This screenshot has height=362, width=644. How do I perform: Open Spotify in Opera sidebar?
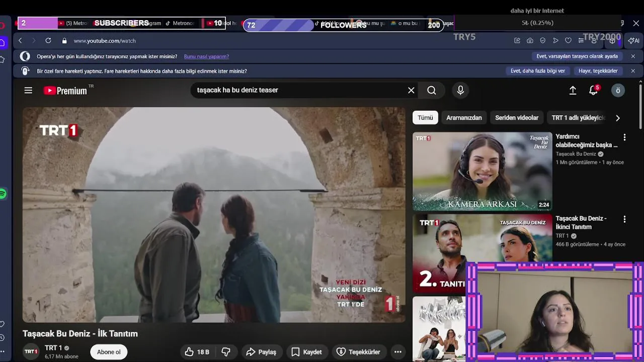click(x=3, y=194)
